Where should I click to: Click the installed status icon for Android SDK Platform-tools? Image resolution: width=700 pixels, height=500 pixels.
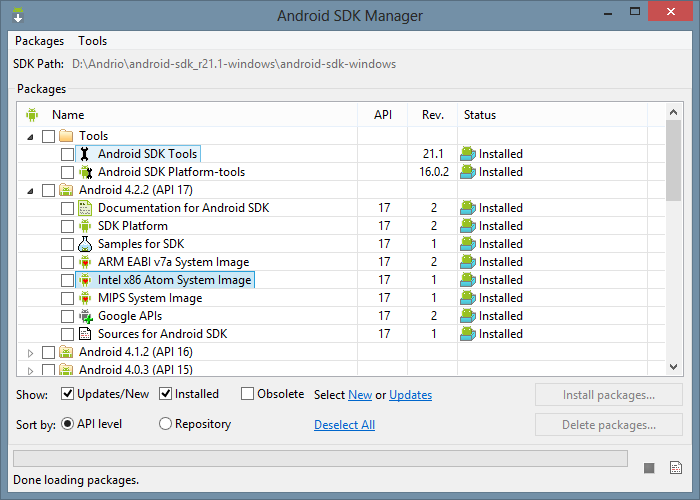[x=468, y=172]
